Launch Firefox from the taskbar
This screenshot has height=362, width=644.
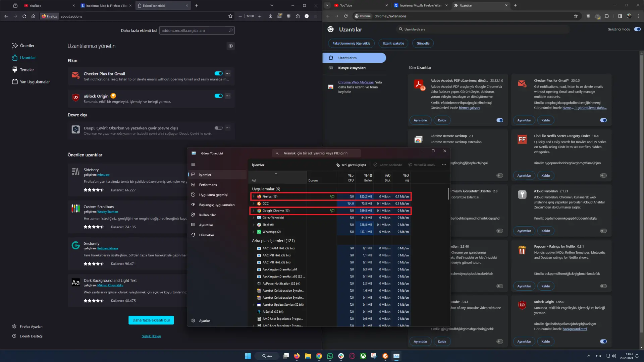click(297, 356)
